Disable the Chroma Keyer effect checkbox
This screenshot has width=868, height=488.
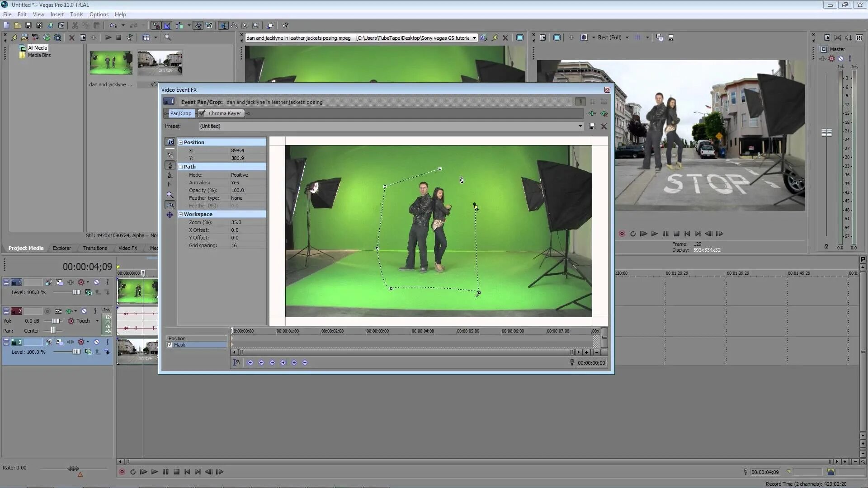coord(202,113)
